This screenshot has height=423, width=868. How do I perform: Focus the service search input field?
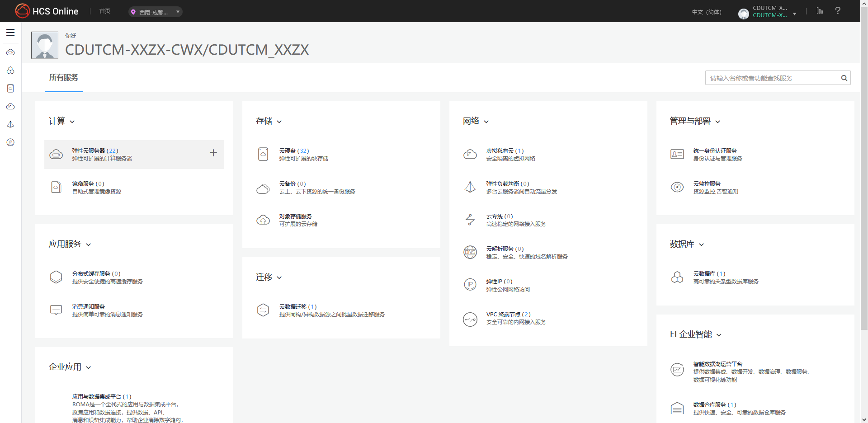[772, 78]
